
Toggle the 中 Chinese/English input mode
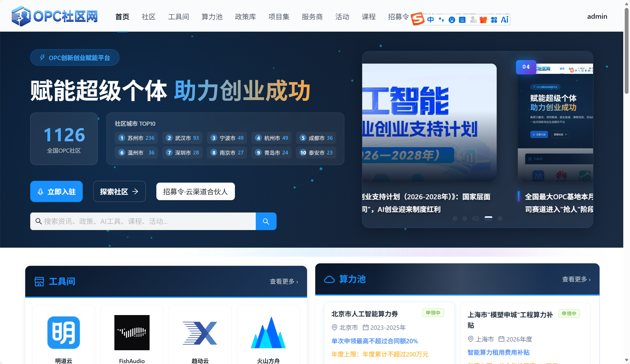(x=431, y=20)
